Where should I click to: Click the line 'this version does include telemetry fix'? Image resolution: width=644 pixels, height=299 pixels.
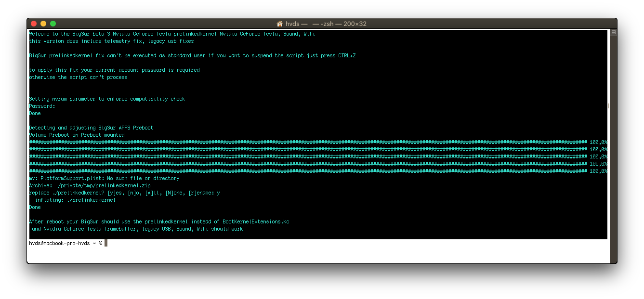[x=111, y=41]
